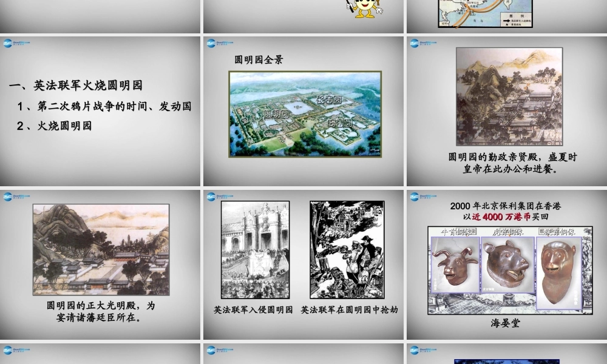Click the logo on the 正大光明殿 slide
This screenshot has height=364, width=607.
(x=16, y=197)
